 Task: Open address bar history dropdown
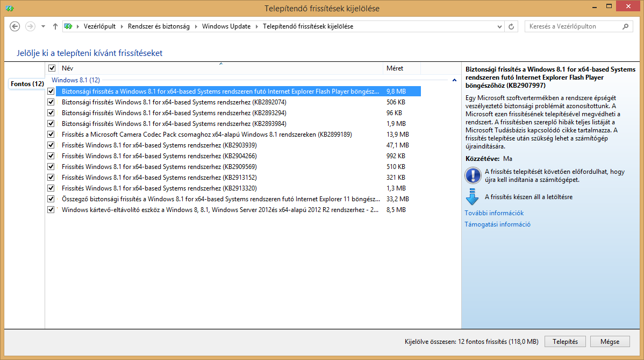coord(499,26)
